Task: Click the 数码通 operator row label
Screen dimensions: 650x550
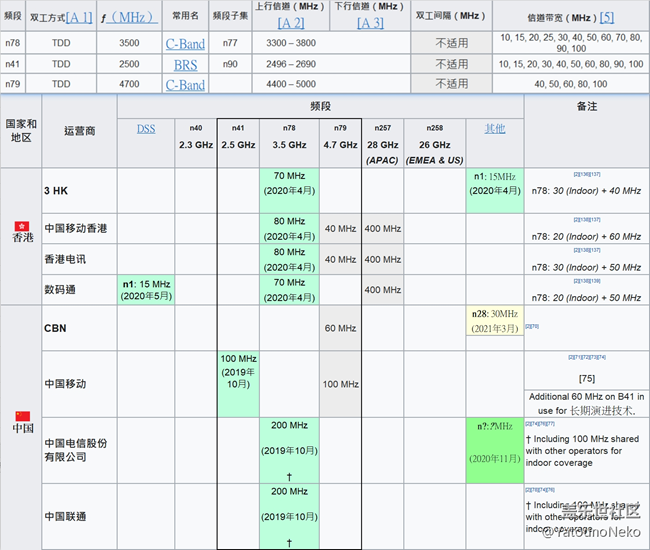Action: pos(60,289)
